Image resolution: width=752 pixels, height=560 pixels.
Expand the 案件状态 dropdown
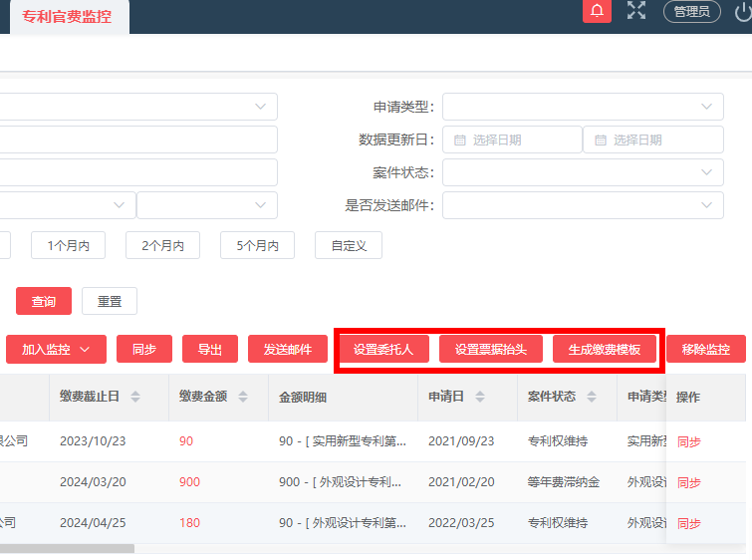coord(583,172)
